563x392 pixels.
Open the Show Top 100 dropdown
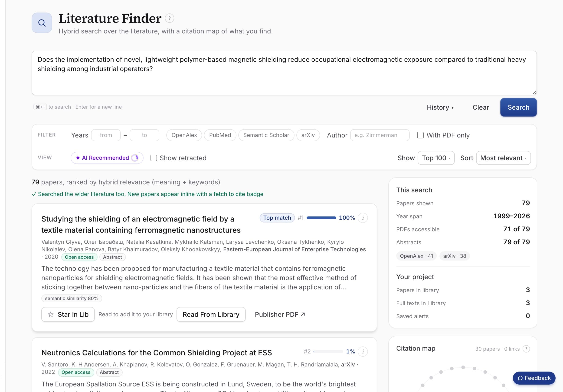click(436, 158)
